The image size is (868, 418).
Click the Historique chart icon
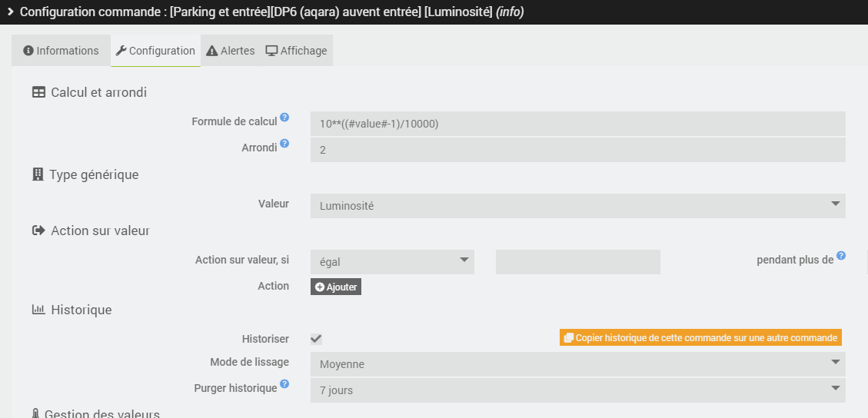click(38, 310)
